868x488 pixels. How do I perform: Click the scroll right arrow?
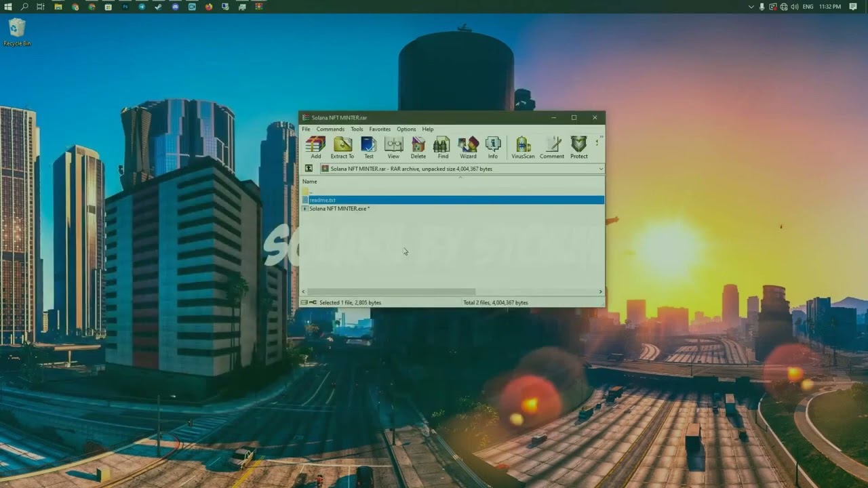pos(600,291)
